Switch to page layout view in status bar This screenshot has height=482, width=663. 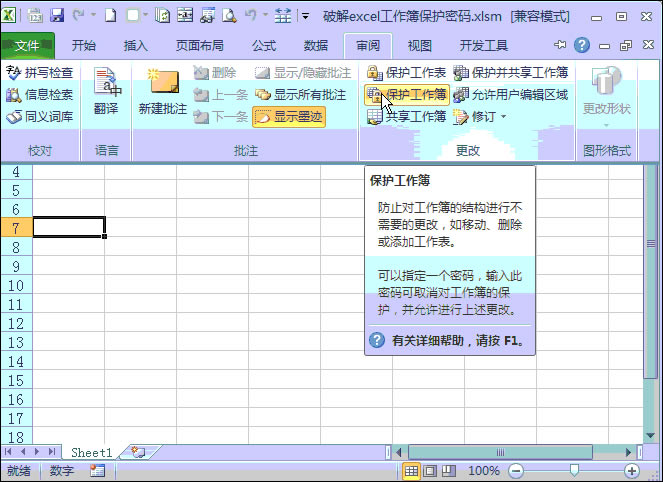click(430, 470)
